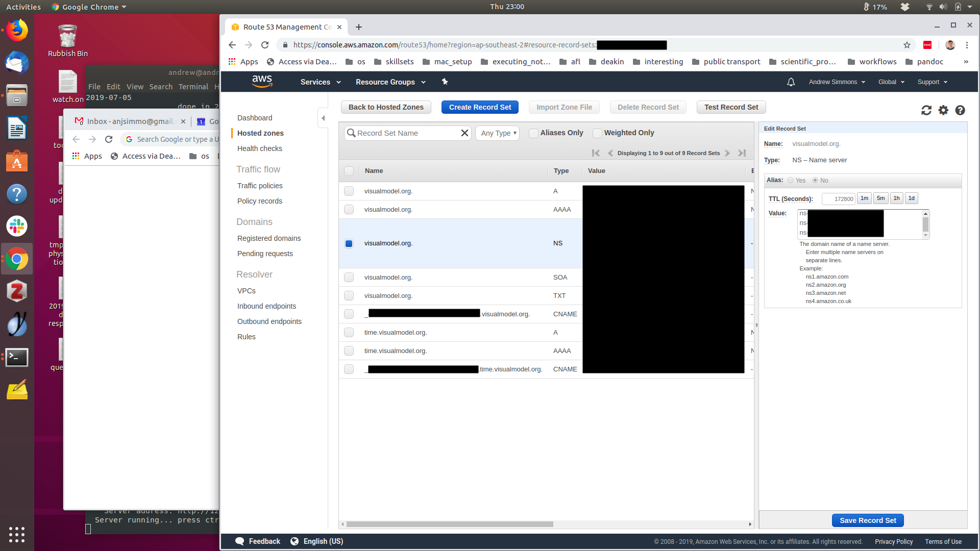Bookmark this page with star icon
980x551 pixels.
click(907, 45)
